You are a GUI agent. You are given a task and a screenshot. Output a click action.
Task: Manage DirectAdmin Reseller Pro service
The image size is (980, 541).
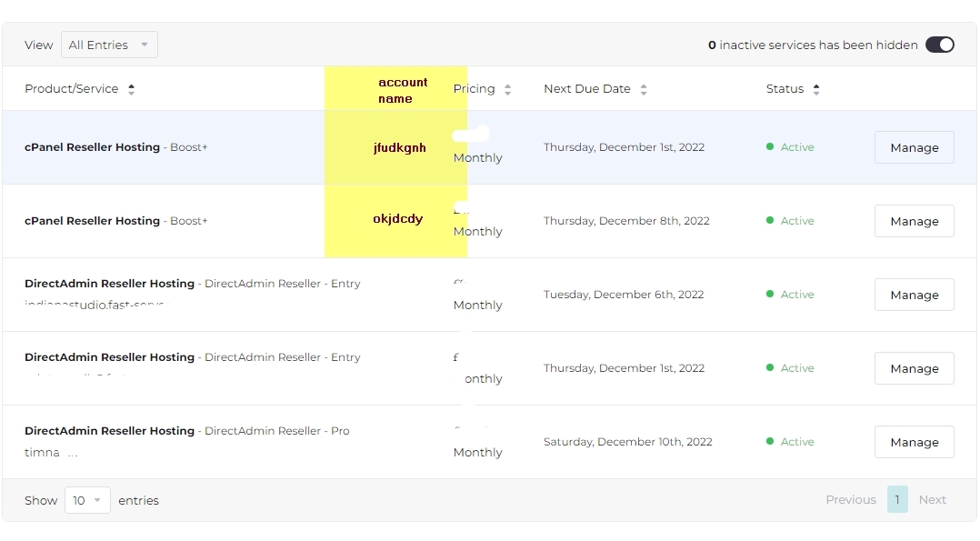point(914,442)
